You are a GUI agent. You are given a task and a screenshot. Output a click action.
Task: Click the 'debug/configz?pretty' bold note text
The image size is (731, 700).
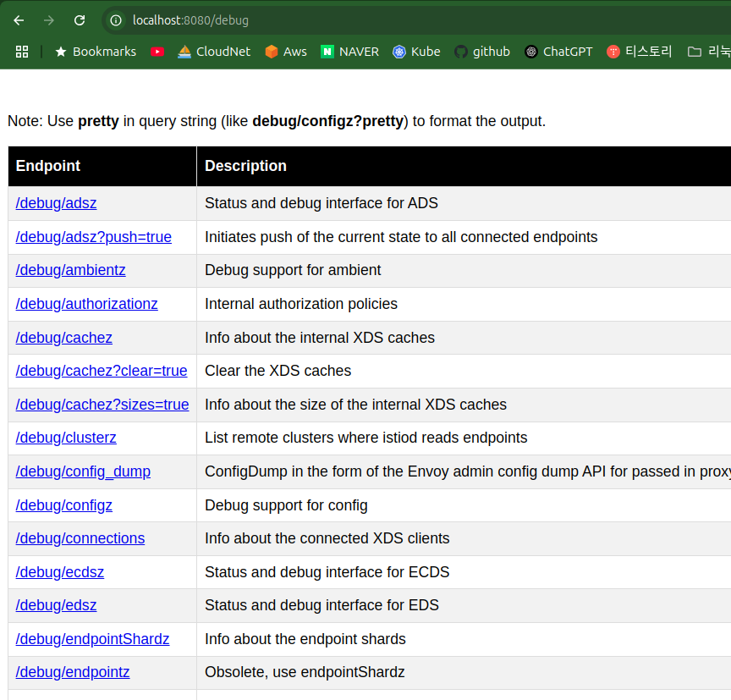(x=327, y=121)
